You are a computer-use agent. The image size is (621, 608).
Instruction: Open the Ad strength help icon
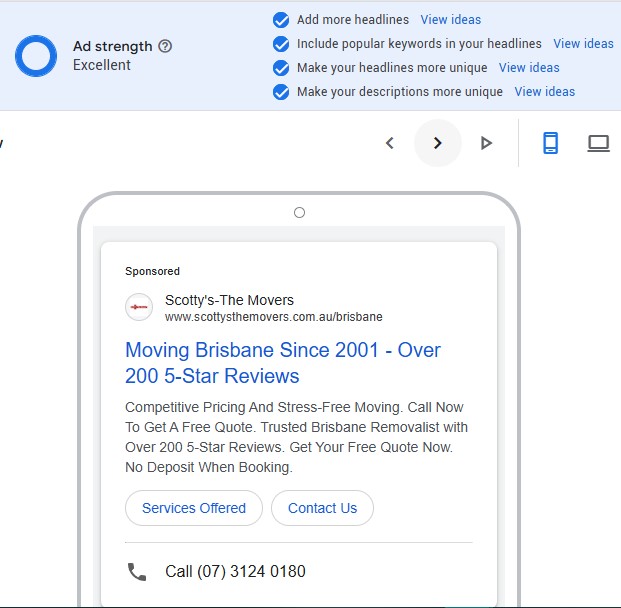tap(165, 46)
